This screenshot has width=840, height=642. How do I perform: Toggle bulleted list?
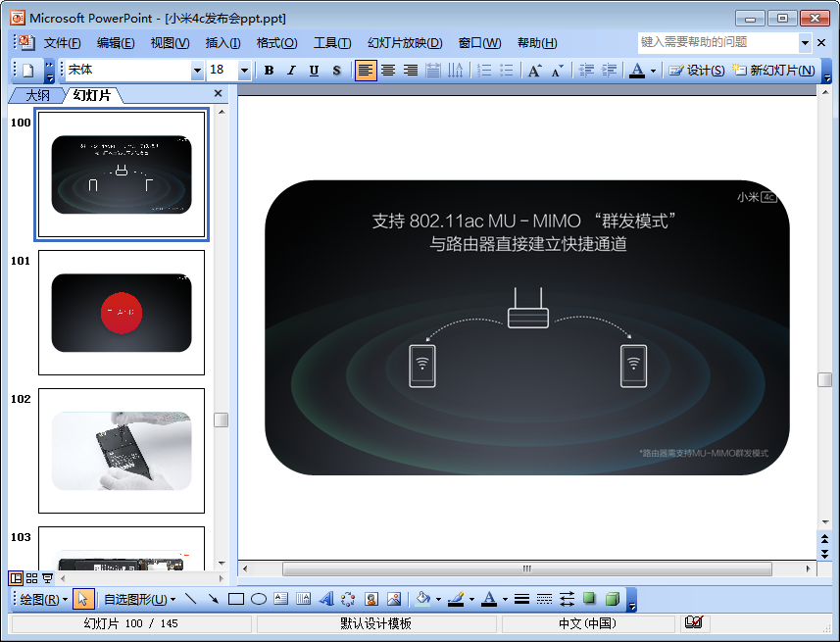pyautogui.click(x=506, y=71)
